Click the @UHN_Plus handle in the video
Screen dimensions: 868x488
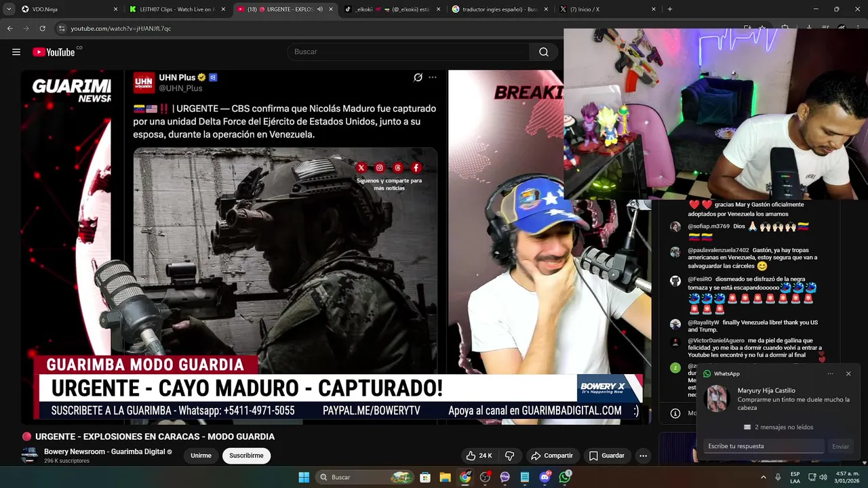180,88
